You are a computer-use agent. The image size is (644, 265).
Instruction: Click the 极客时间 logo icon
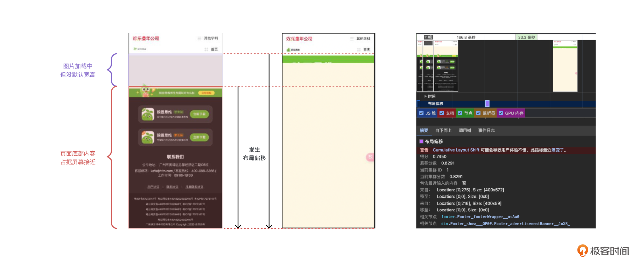[582, 251]
